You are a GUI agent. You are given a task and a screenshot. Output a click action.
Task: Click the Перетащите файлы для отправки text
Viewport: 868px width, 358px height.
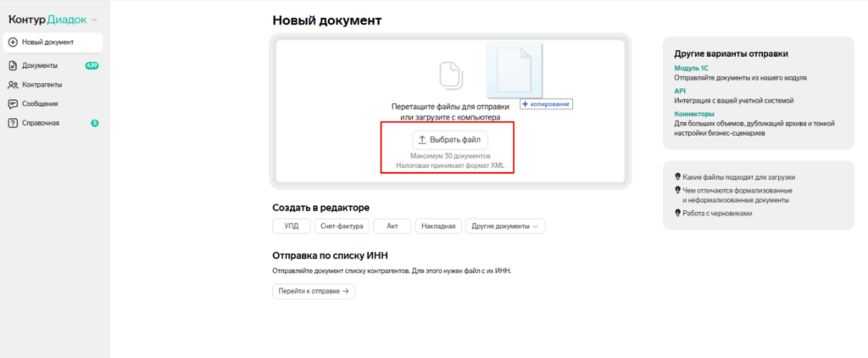point(450,108)
